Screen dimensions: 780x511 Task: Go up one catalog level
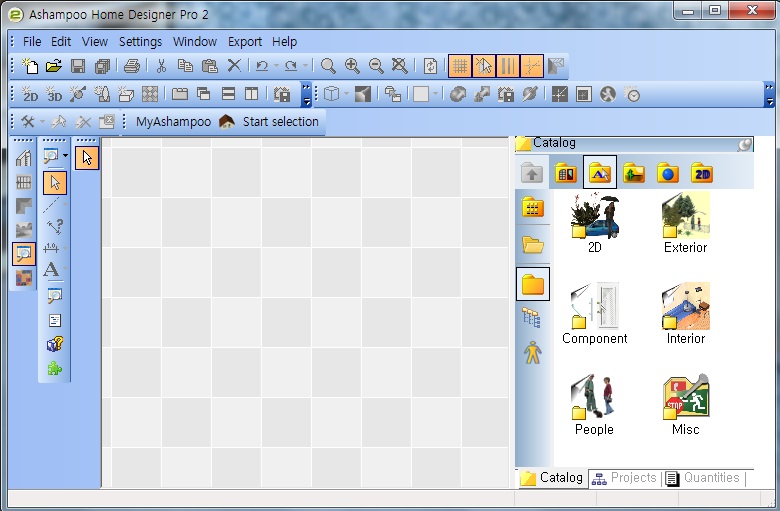click(532, 173)
